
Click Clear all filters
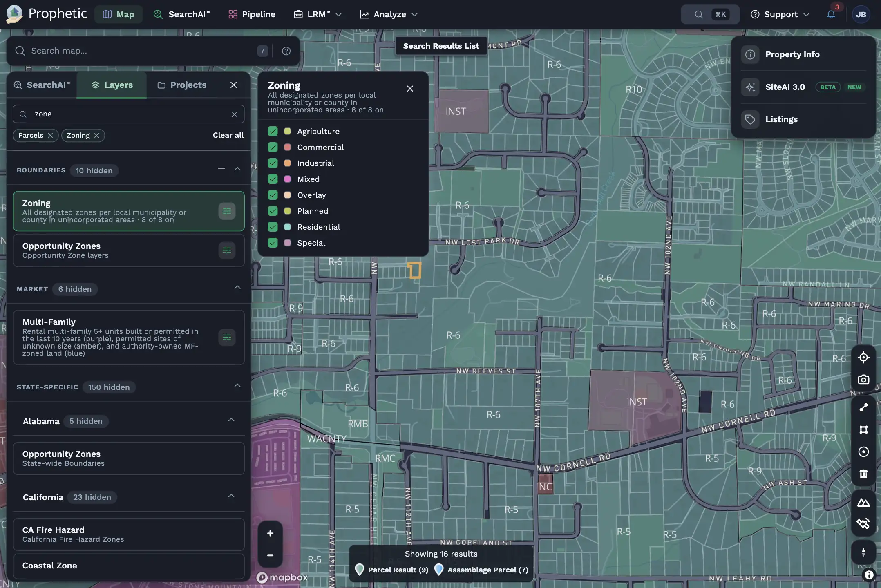pyautogui.click(x=228, y=135)
